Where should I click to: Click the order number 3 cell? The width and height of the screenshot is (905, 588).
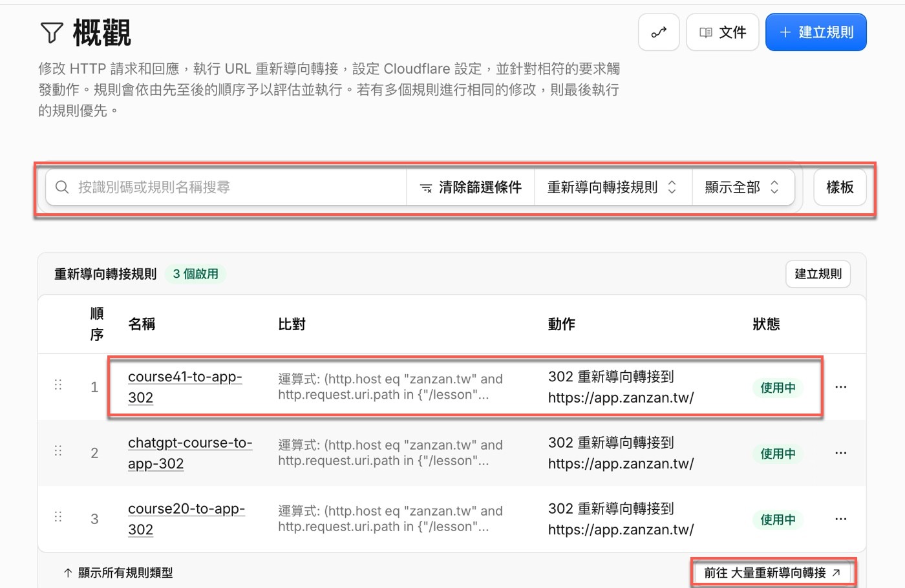(94, 519)
